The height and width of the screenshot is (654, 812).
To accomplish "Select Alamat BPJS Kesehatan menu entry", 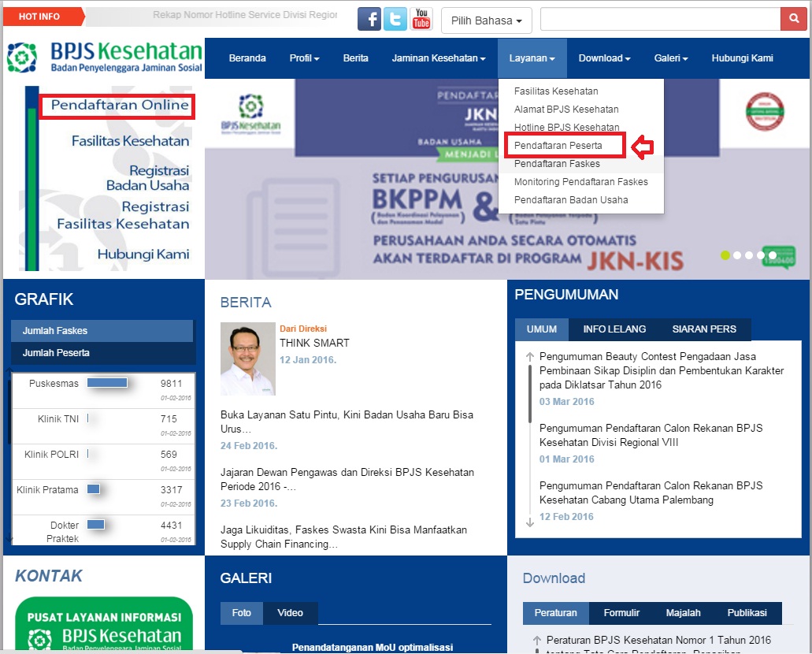I will coord(566,110).
